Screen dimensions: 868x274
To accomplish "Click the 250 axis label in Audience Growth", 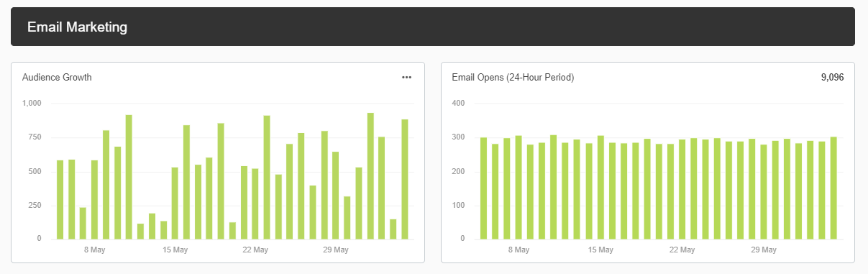I will (35, 206).
